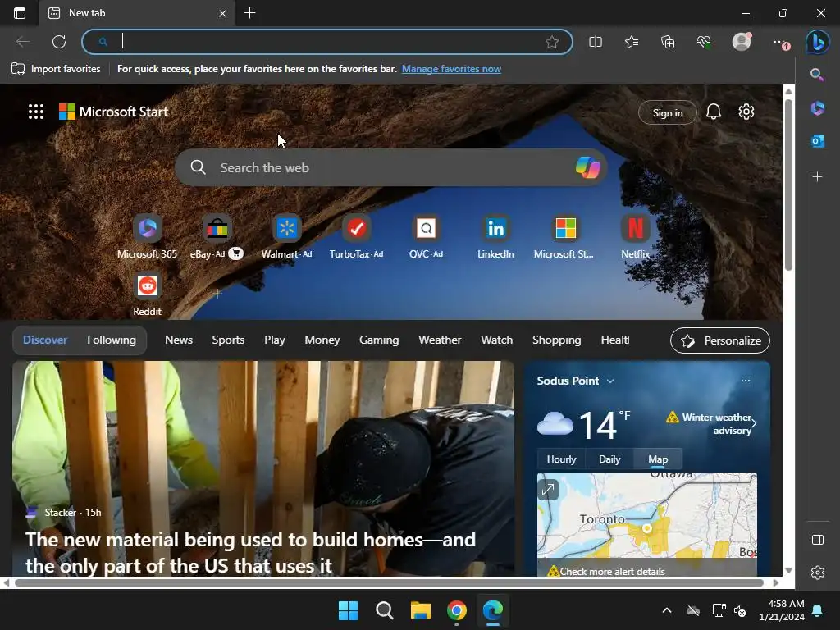
Task: Open TurboTax quick link tile
Action: point(356,237)
